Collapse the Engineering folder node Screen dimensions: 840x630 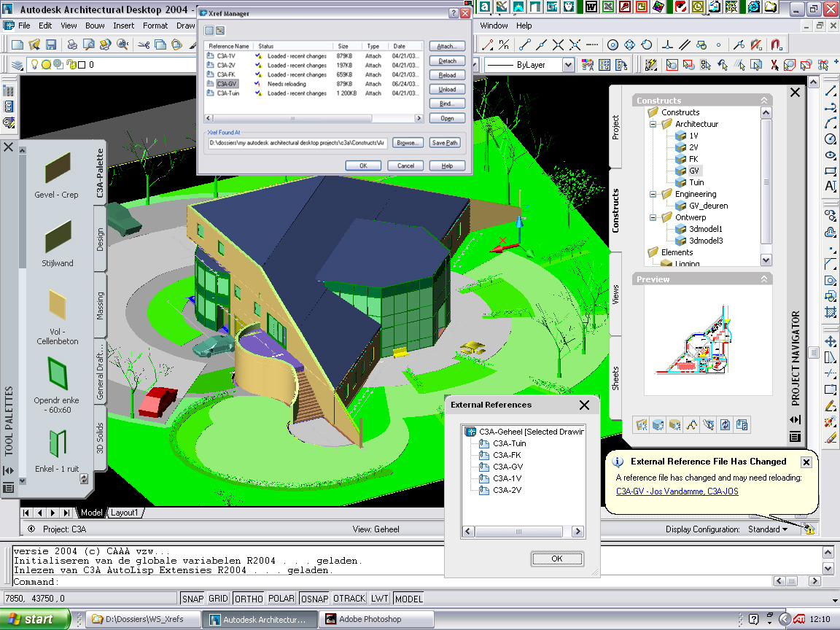[653, 194]
